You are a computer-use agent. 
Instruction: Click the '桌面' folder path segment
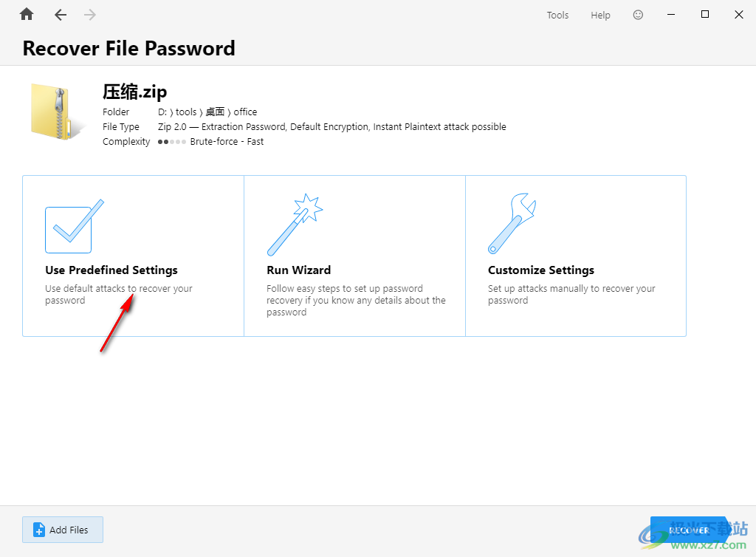[215, 112]
